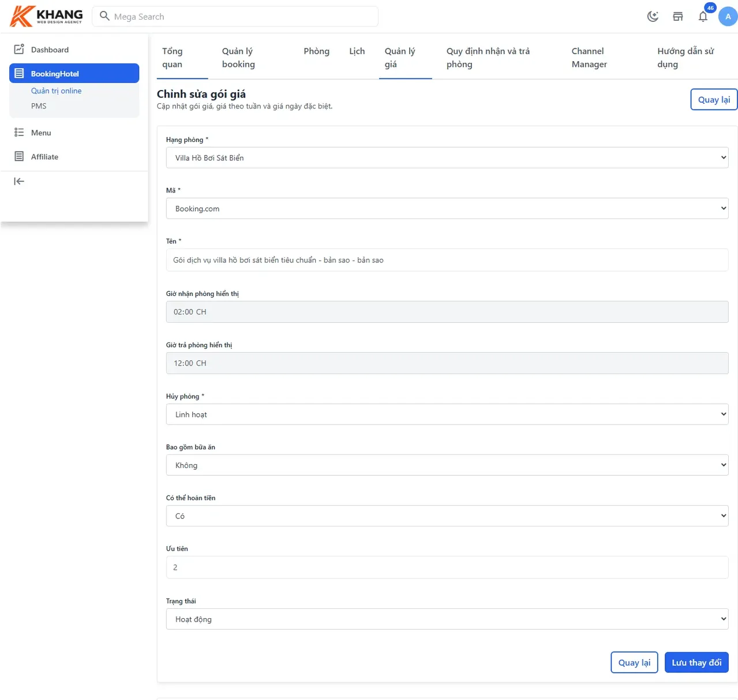The width and height of the screenshot is (738, 700).
Task: Click the Tên input field
Action: click(x=447, y=260)
